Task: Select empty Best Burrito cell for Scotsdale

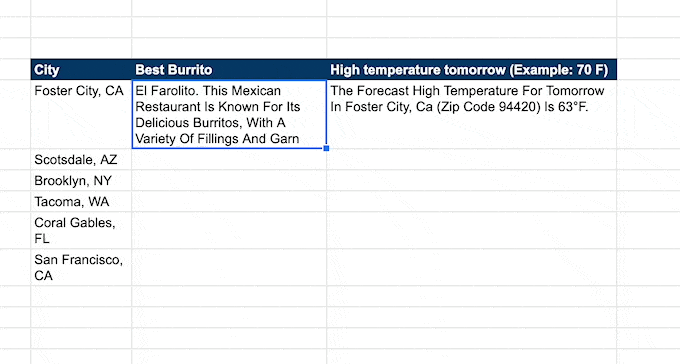Action: 229,159
